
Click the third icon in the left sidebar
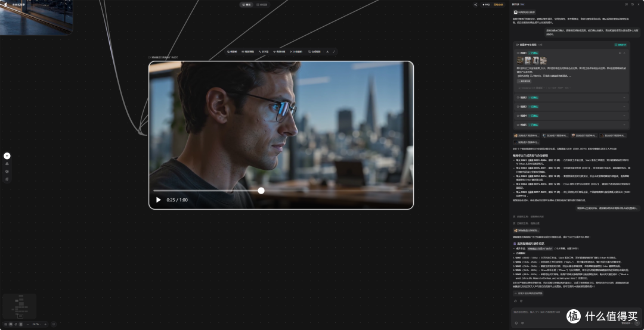[7, 172]
